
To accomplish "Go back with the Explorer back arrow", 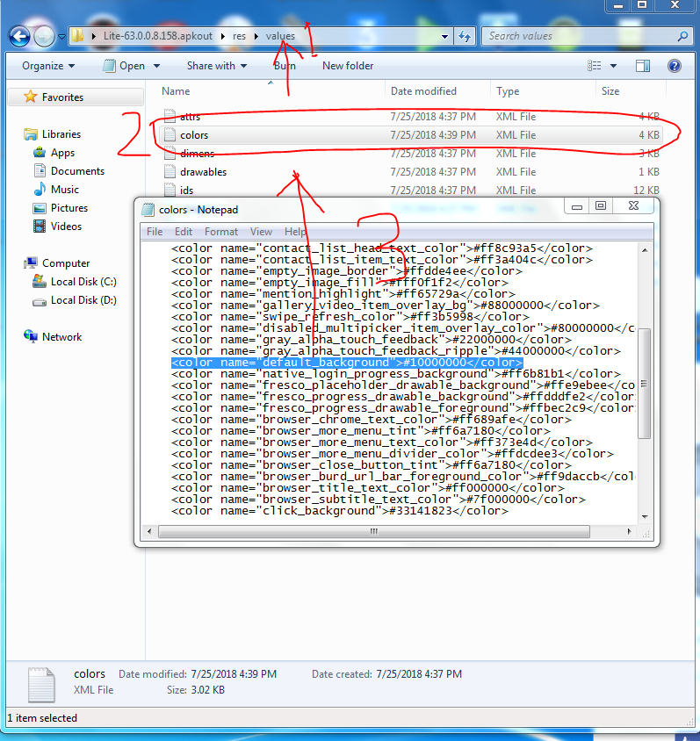I will click(19, 36).
